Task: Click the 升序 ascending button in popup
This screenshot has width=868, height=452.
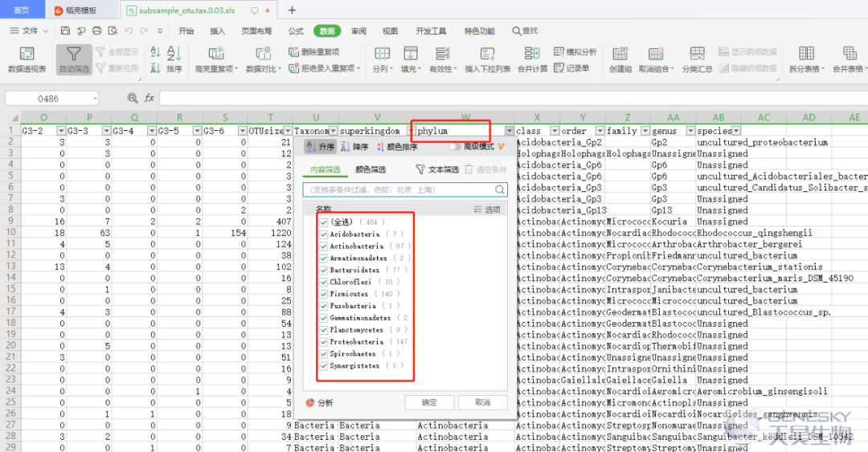Action: (321, 147)
